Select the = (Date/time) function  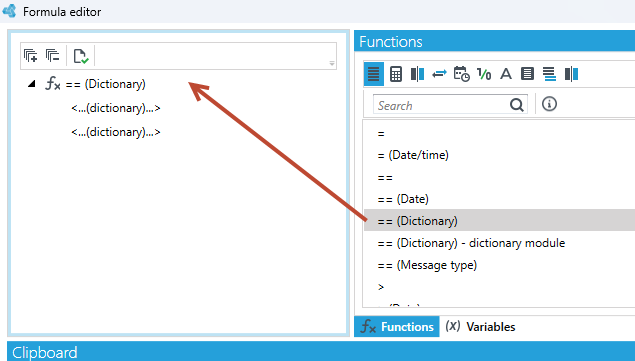click(x=413, y=155)
